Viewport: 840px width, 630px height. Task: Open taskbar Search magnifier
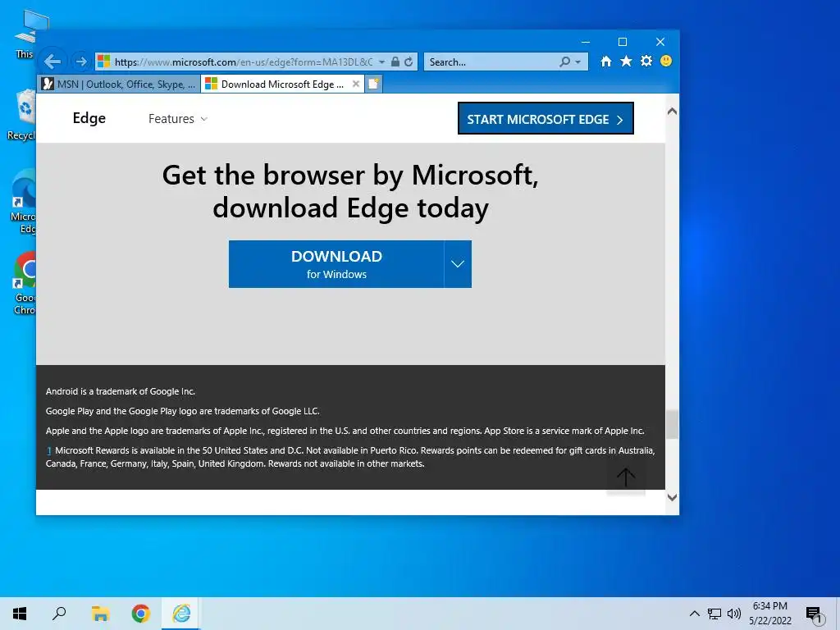59,614
